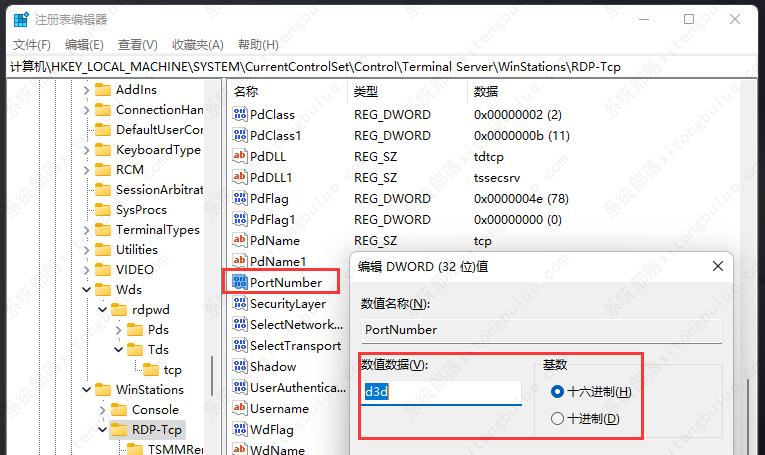This screenshot has height=455, width=765.
Task: Select the VIDEO folder icon in tree
Action: pos(103,269)
